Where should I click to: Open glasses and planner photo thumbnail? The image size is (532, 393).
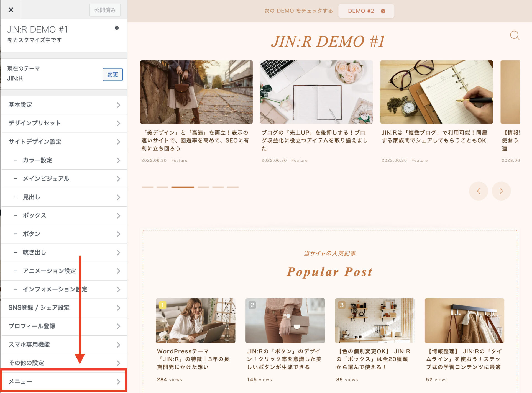[x=436, y=92]
